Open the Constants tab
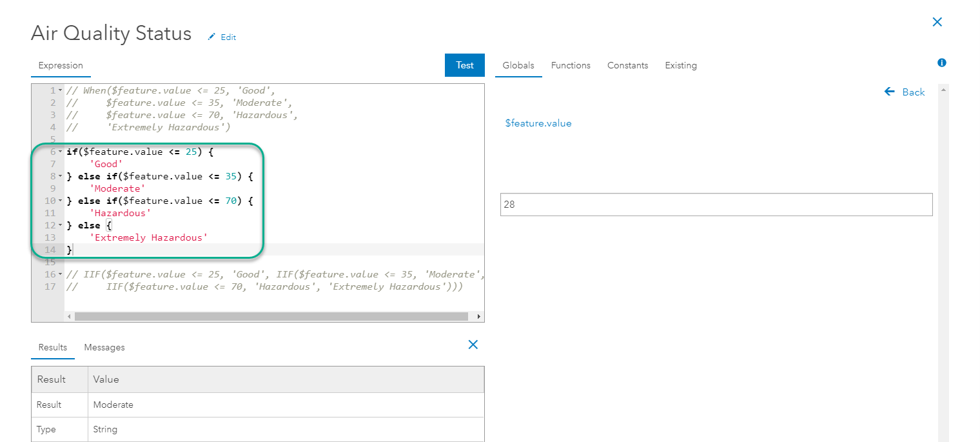 (627, 65)
